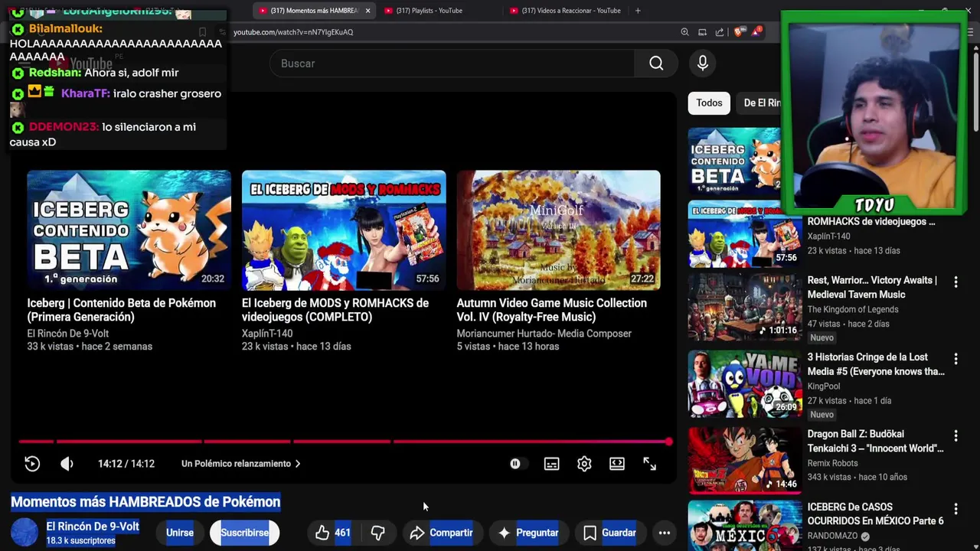
Task: Open the Preguntar AI button
Action: (x=528, y=533)
